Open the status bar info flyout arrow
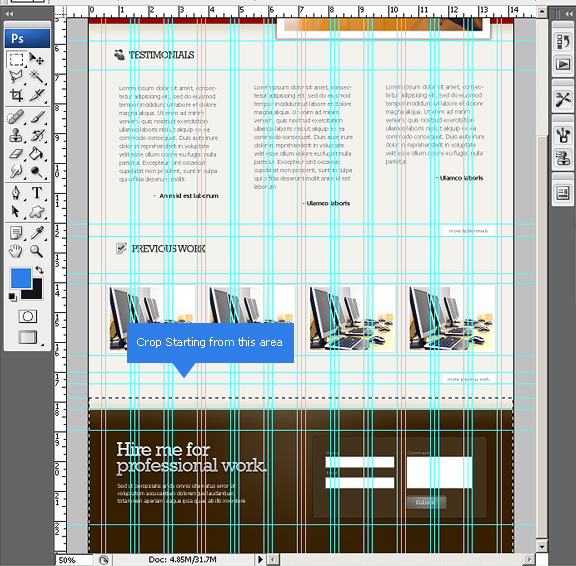Viewport: 576px width, 566px height. click(x=260, y=560)
